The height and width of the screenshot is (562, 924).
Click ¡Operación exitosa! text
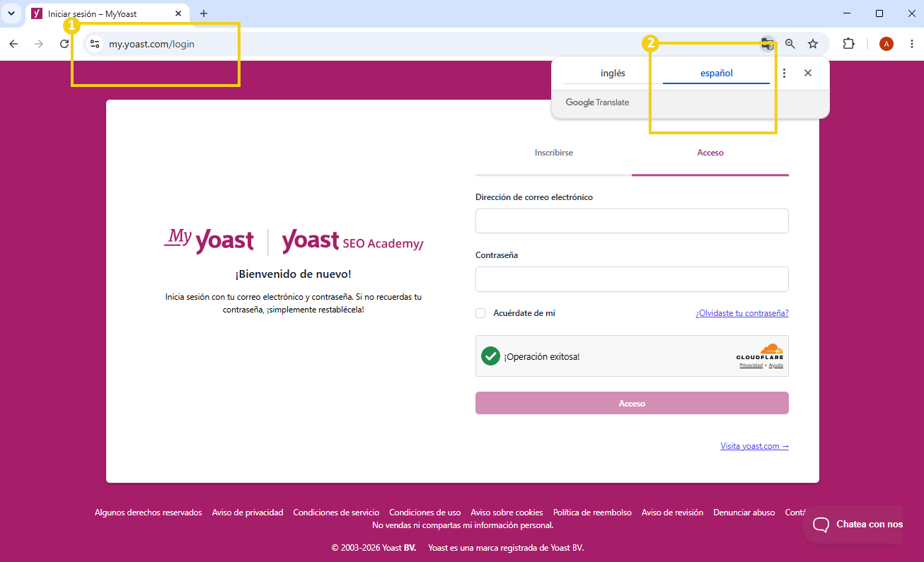coord(542,356)
